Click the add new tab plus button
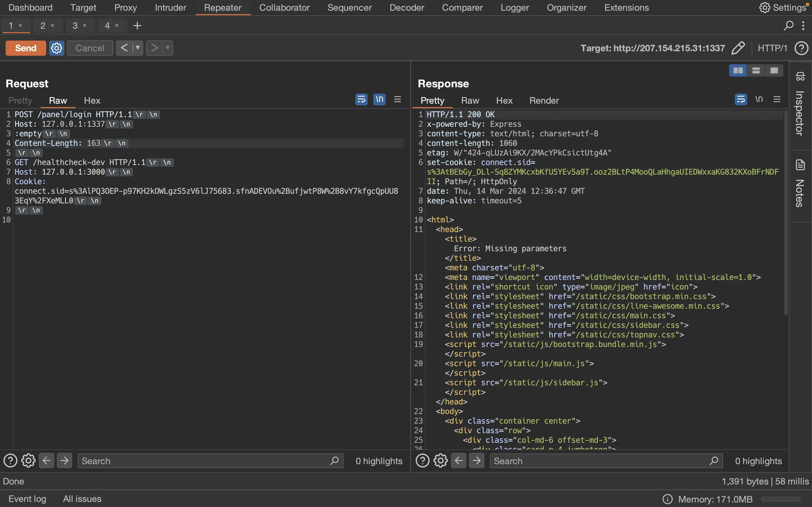The width and height of the screenshot is (812, 507). [136, 25]
